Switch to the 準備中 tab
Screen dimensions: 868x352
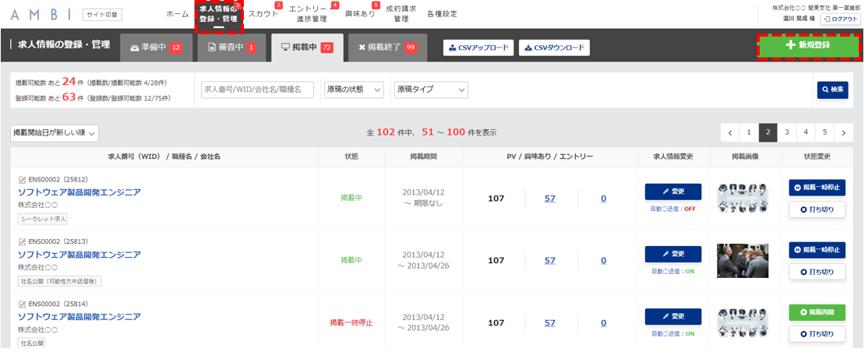[156, 48]
